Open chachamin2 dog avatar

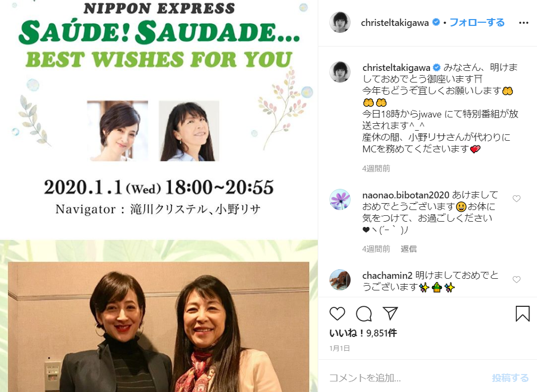click(340, 280)
